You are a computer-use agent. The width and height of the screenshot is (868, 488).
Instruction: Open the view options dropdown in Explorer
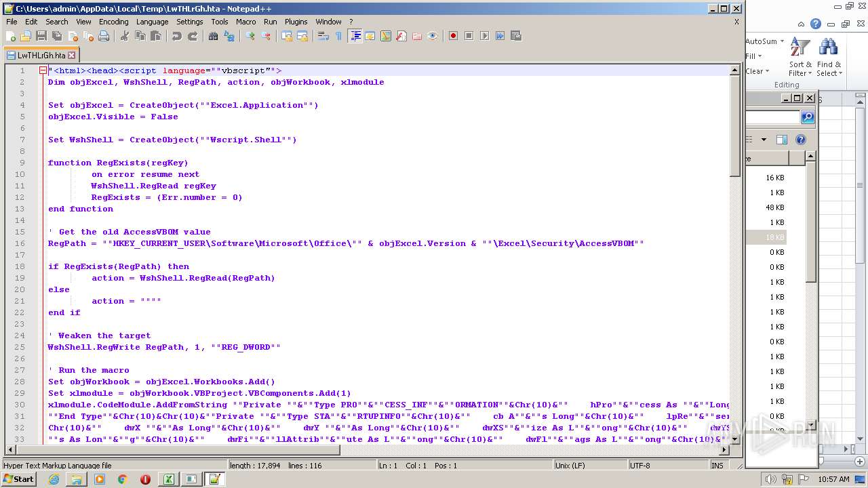tap(764, 140)
